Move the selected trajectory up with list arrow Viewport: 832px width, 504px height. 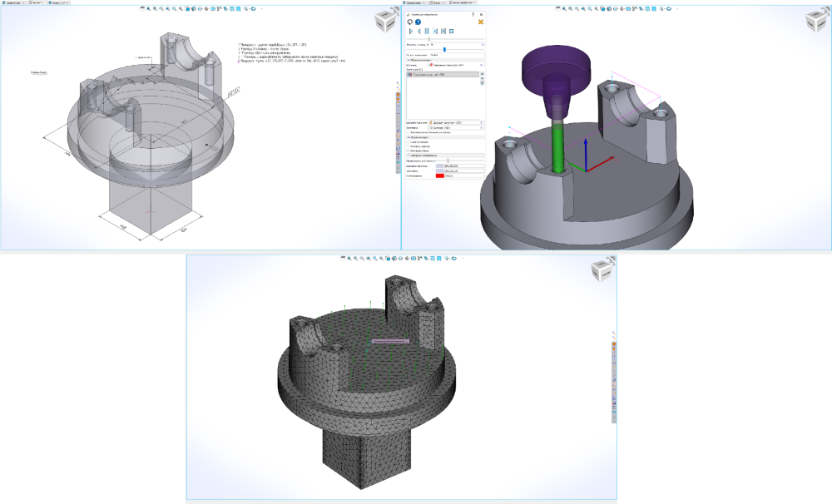click(x=483, y=74)
